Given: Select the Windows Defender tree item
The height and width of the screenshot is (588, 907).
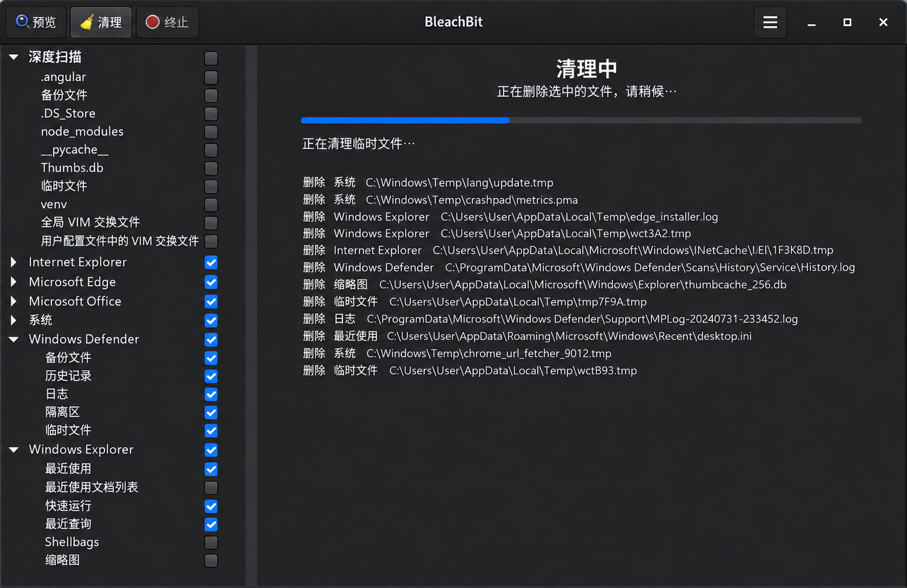Looking at the screenshot, I should [84, 339].
